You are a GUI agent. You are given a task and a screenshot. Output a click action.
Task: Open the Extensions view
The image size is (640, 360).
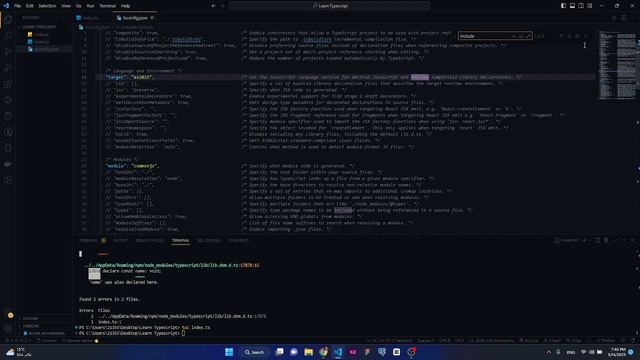(8, 84)
